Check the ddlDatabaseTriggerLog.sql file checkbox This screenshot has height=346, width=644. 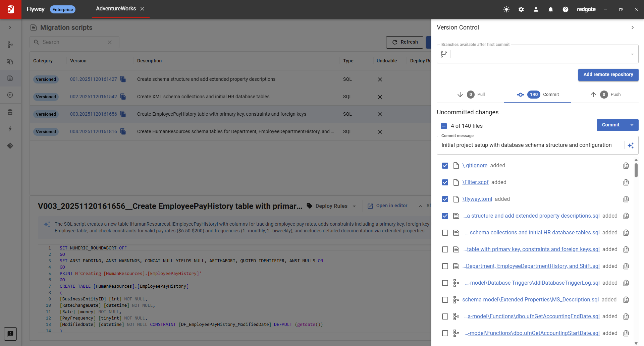point(445,283)
